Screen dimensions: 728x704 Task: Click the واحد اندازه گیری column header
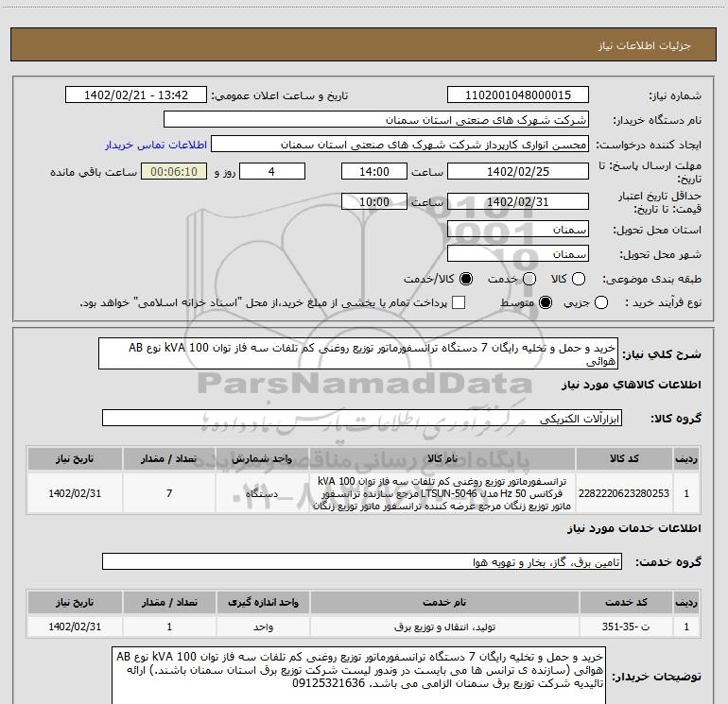tap(263, 602)
